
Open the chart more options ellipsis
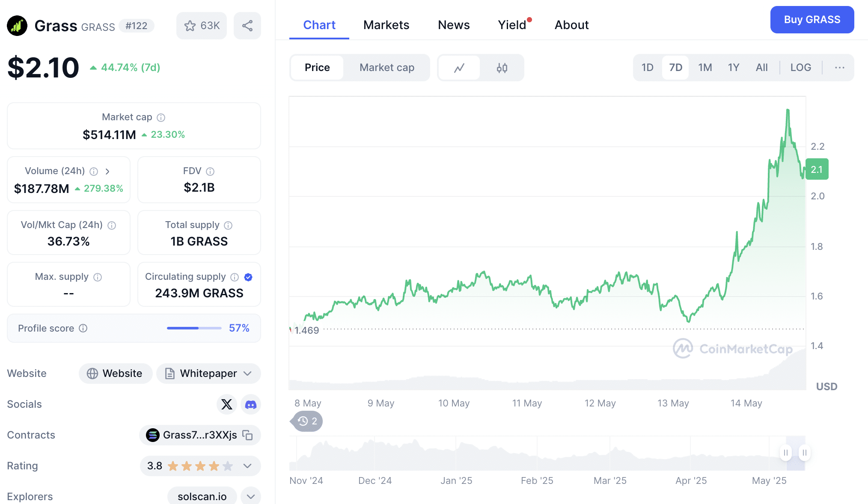click(x=840, y=68)
